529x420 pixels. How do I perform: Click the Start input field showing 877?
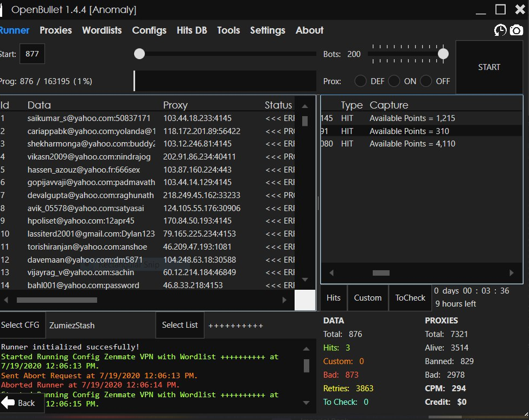click(x=32, y=54)
